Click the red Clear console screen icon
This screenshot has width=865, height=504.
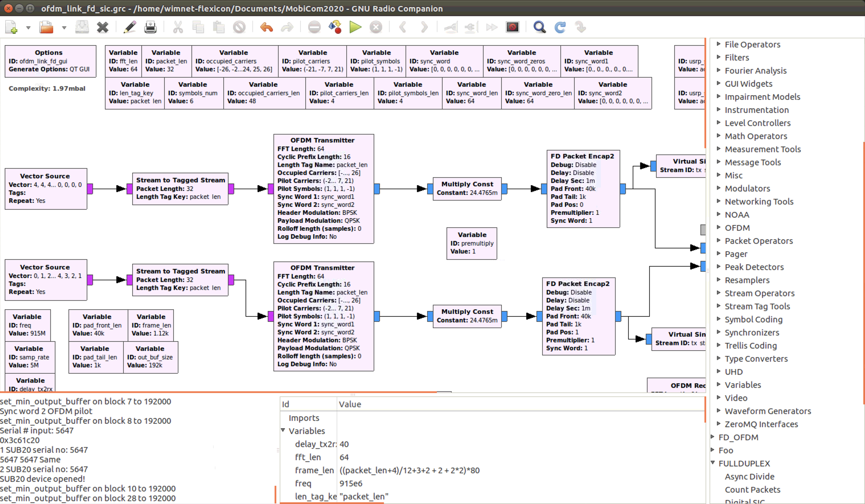(x=512, y=27)
